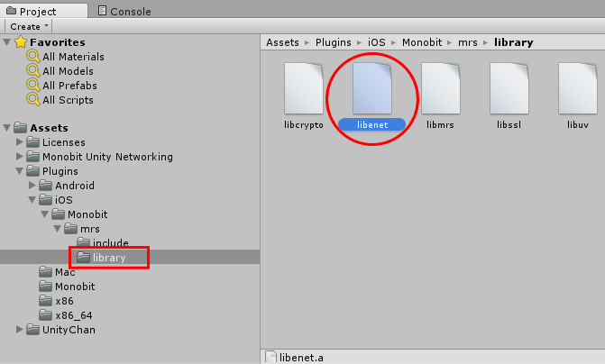Expand the Licenses folder
The image size is (605, 364).
pos(19,141)
